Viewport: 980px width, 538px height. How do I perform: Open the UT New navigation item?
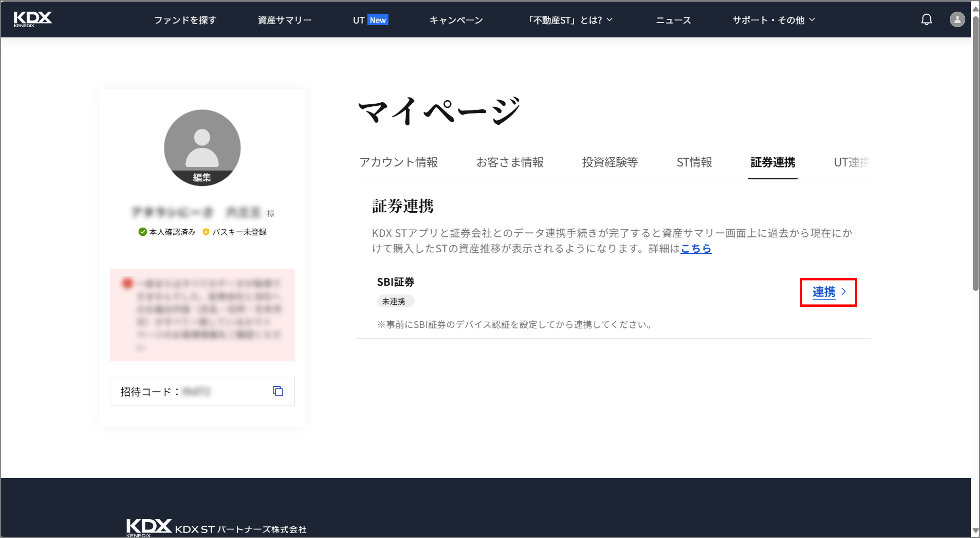(x=371, y=20)
